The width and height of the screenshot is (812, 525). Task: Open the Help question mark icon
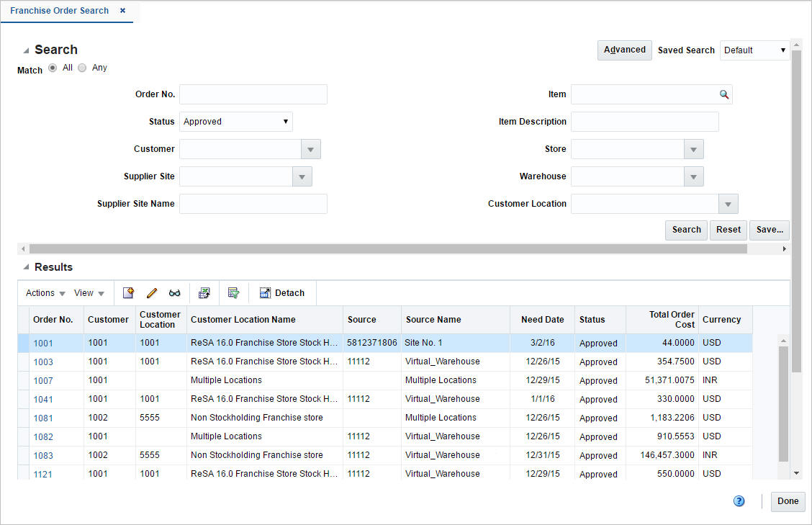(739, 501)
